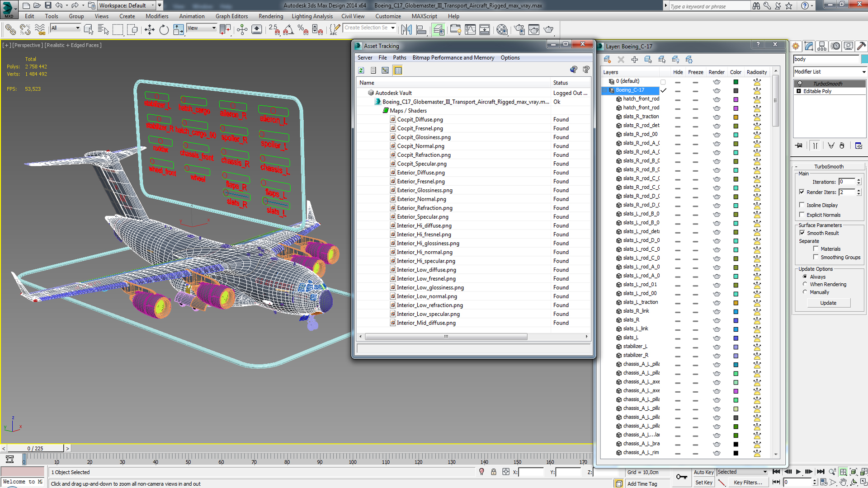Open the Curve Editor from toolbar

pyautogui.click(x=470, y=30)
